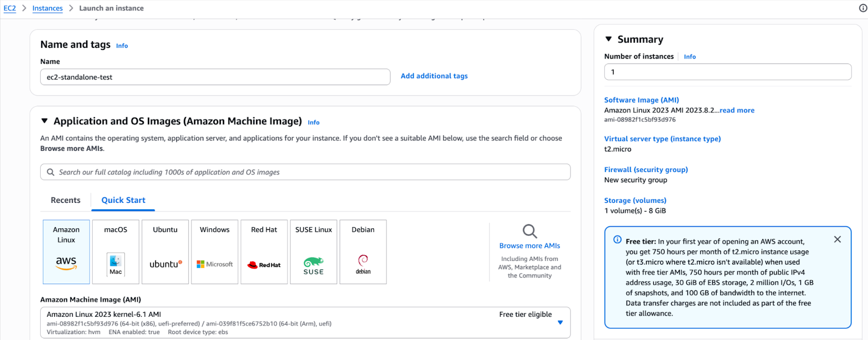Go to EC2 breadcrumb
The image size is (868, 340).
[x=10, y=8]
